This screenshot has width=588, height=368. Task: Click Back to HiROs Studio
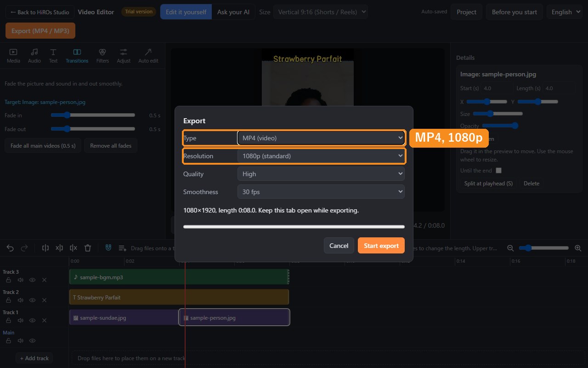click(40, 12)
